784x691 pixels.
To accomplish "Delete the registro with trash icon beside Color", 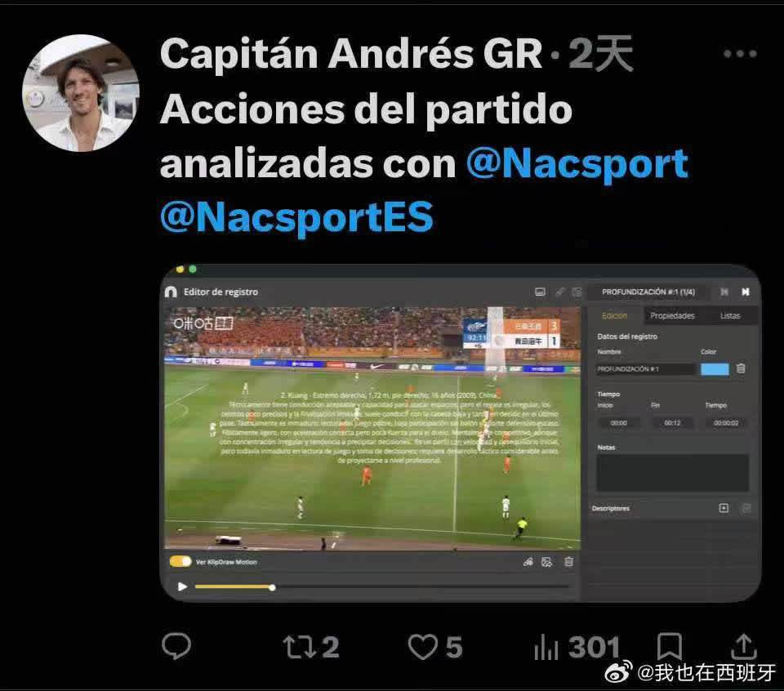I will pyautogui.click(x=741, y=368).
